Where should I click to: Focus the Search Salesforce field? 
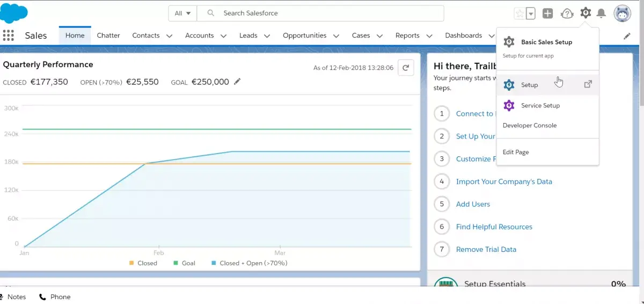[320, 13]
